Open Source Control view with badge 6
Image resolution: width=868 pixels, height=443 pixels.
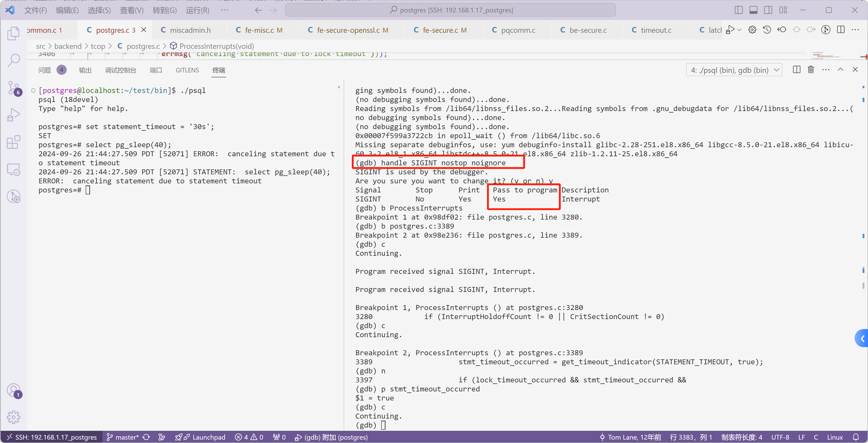click(x=14, y=88)
